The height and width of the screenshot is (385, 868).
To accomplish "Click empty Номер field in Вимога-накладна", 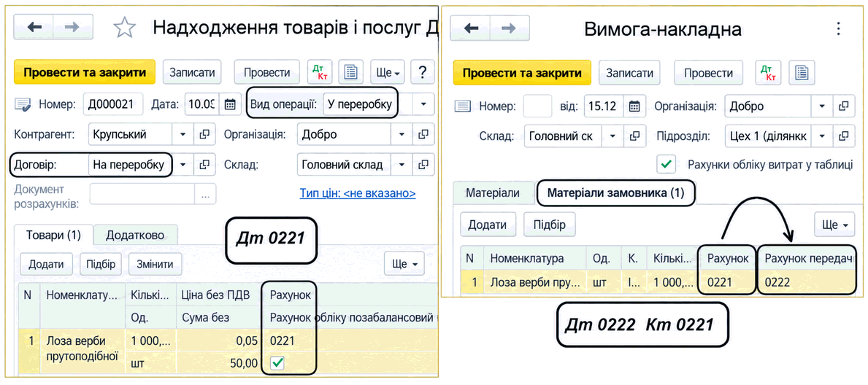I will point(537,106).
